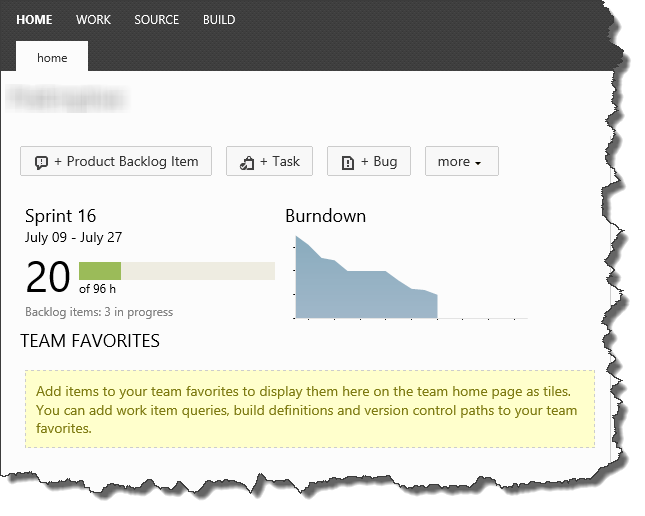Click the 'July 09 - July 27' sprint dates
This screenshot has width=645, height=516.
(x=73, y=238)
